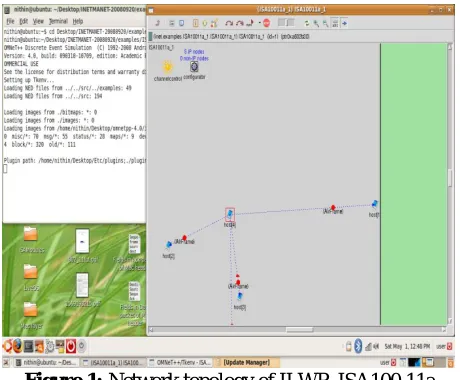Switch to nithin@ubuntu terminal taskbar button
Image resolution: width=460 pixels, height=380 pixels.
pyautogui.click(x=46, y=362)
